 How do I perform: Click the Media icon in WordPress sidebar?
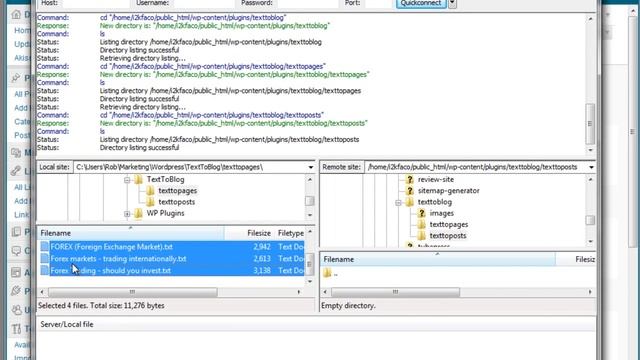(x=16, y=153)
